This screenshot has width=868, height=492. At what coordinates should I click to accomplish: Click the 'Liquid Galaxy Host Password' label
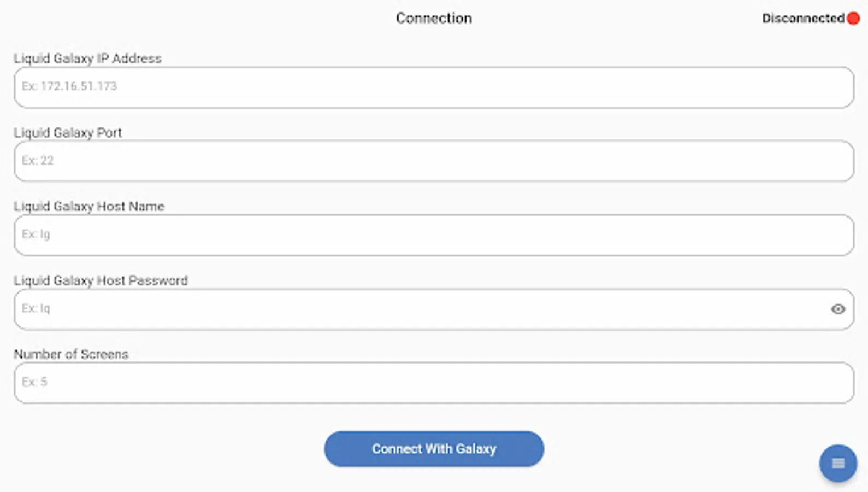point(101,280)
